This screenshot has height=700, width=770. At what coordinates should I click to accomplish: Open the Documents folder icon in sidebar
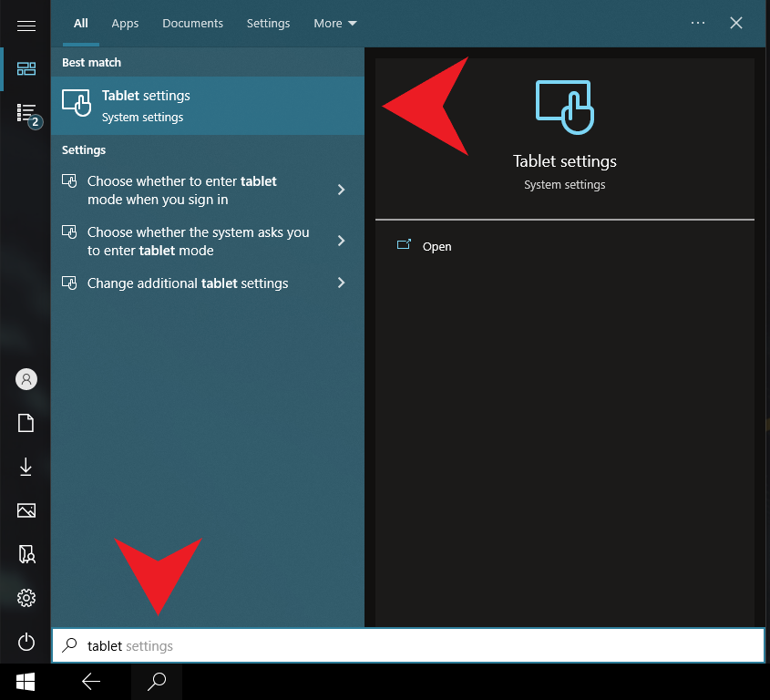26,423
